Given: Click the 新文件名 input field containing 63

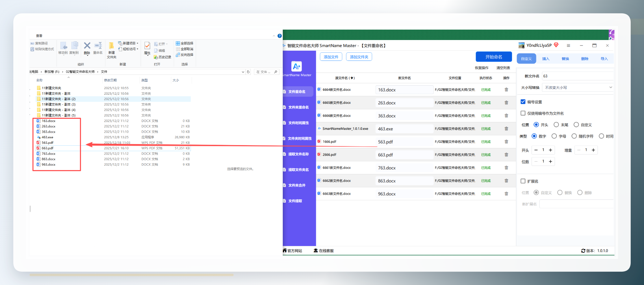Looking at the screenshot, I should tap(578, 76).
